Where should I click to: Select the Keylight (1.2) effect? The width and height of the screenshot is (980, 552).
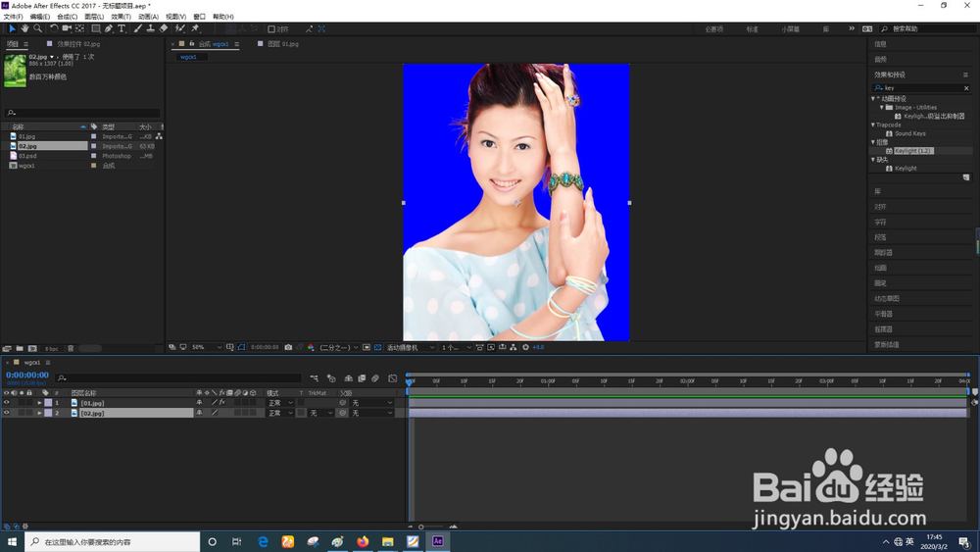click(913, 151)
